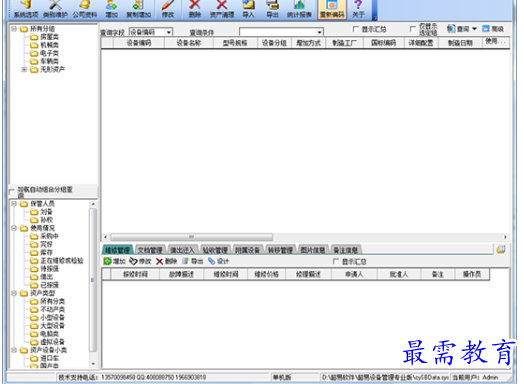This screenshot has width=524, height=384.
Task: Expand the 无形资产 tree node
Action: 24,70
